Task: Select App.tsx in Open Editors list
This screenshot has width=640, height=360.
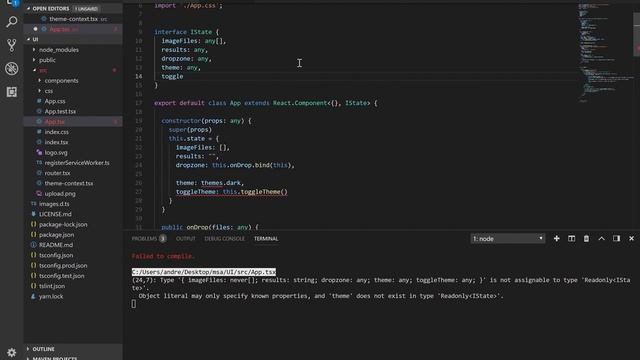Action: point(60,29)
